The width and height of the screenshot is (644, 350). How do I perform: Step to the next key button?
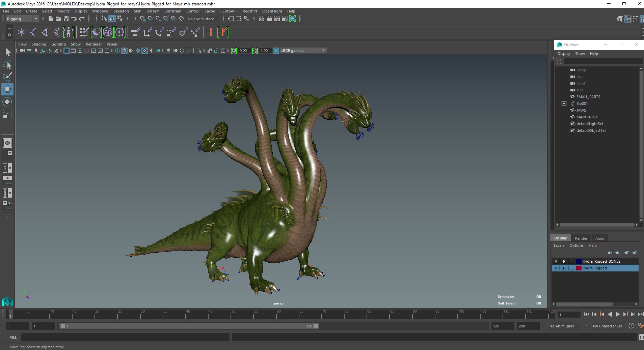click(625, 314)
